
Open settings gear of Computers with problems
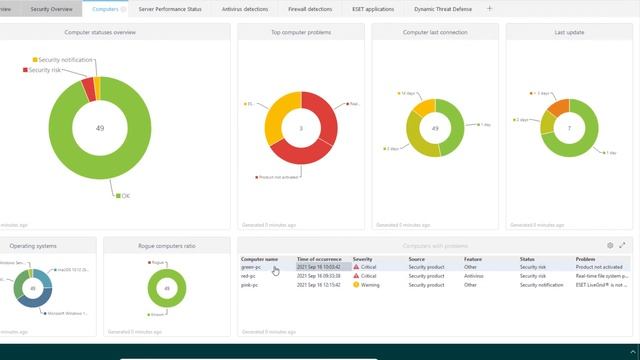610,245
